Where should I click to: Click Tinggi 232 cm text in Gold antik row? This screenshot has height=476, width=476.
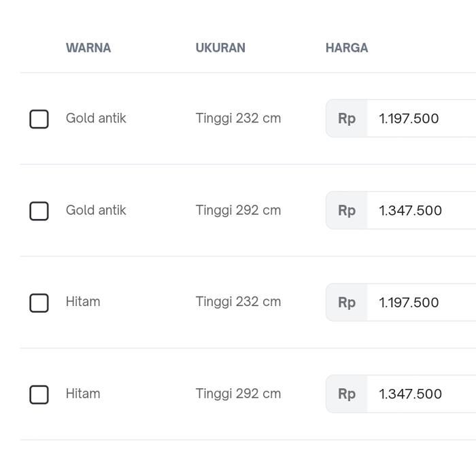pyautogui.click(x=238, y=118)
